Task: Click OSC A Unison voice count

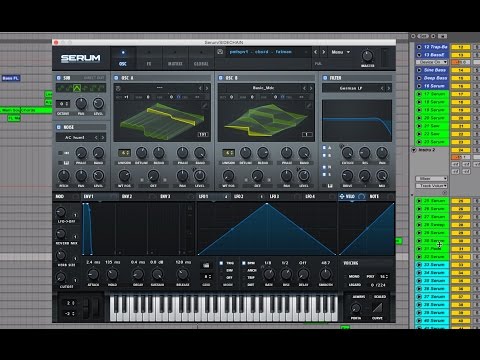Action: (x=124, y=153)
